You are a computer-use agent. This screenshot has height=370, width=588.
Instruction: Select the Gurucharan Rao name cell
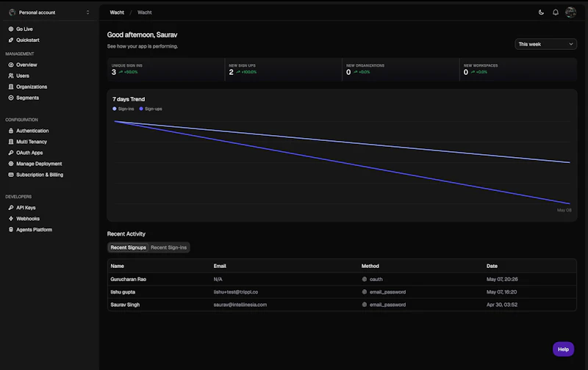pos(128,280)
